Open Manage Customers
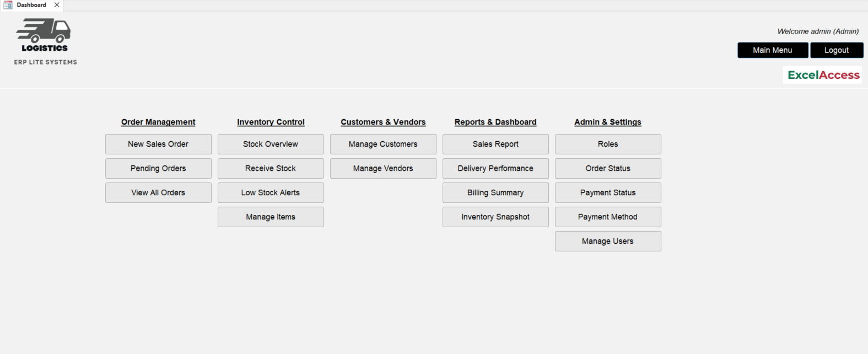 pyautogui.click(x=383, y=144)
